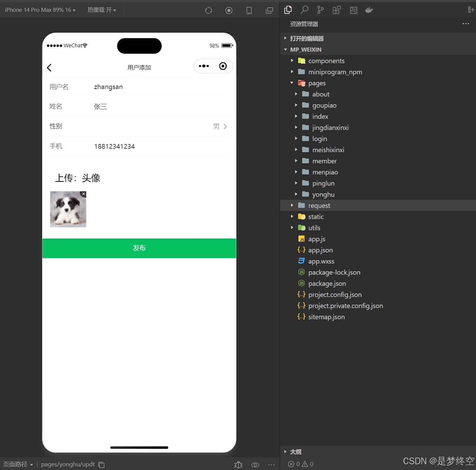Screen dimensions: 476x470
Task: Tap the back arrow in mini program
Action: pyautogui.click(x=49, y=67)
